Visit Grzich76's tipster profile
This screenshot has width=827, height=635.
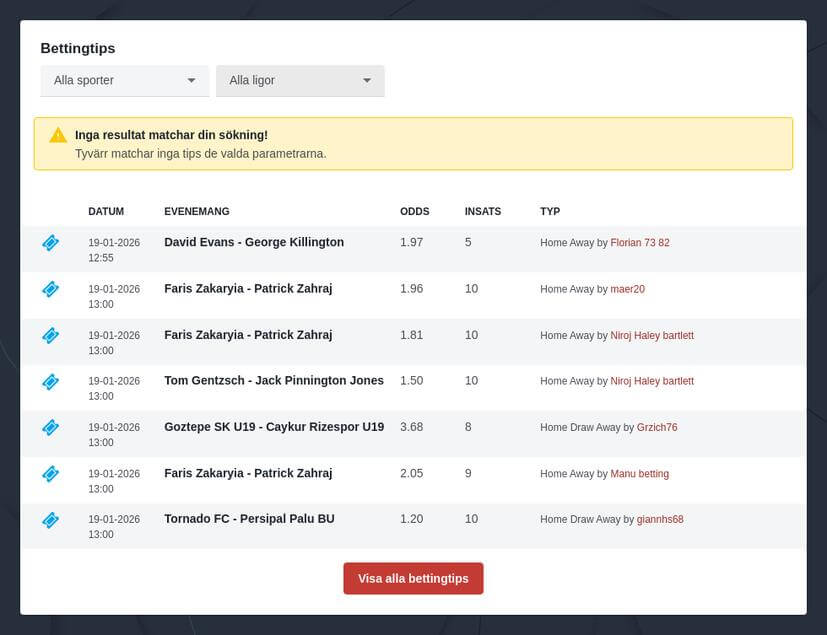(x=657, y=427)
